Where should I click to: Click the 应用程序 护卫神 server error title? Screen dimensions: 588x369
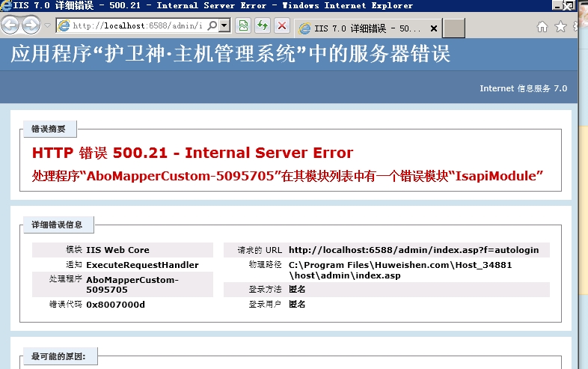tap(230, 54)
